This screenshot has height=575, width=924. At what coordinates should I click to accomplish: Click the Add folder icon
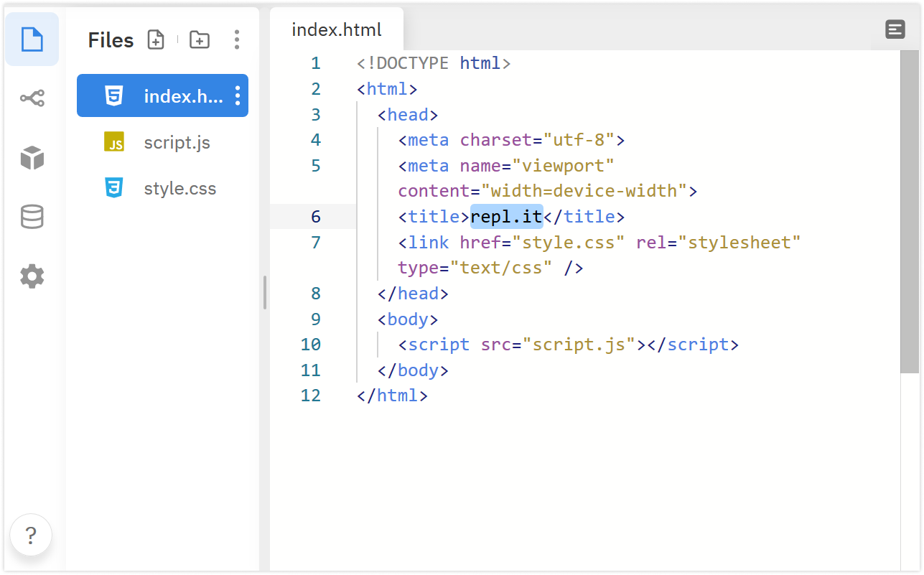199,40
